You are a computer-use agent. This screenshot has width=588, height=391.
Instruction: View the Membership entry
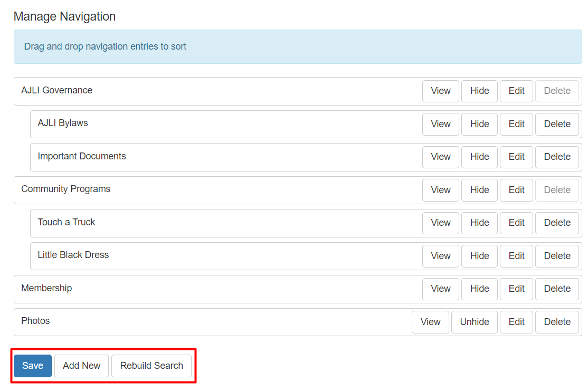coord(441,289)
